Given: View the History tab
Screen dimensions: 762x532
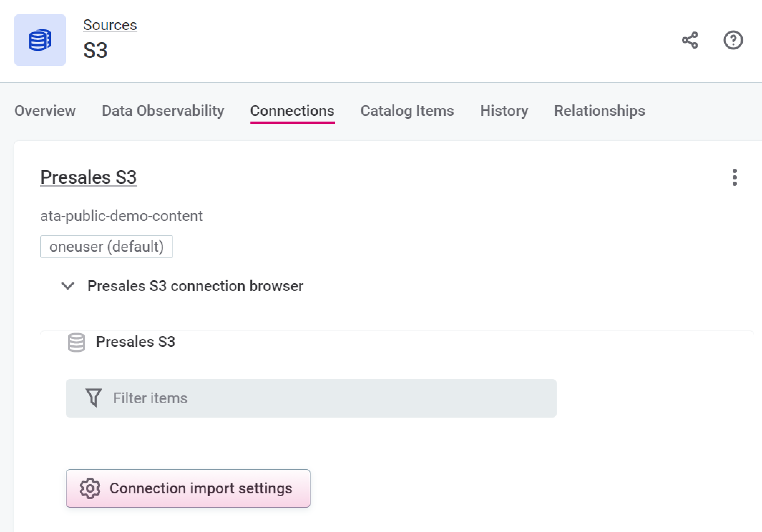Looking at the screenshot, I should tap(504, 111).
